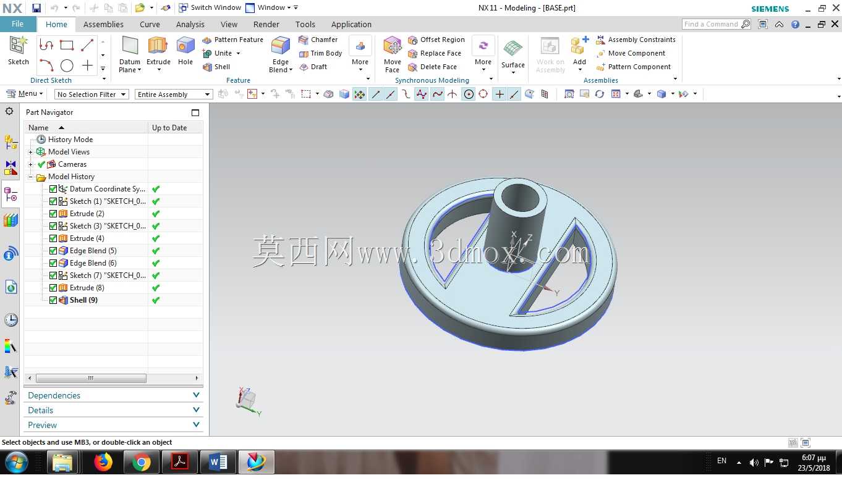Use the Trim Body command
842x504 pixels.
tap(320, 53)
